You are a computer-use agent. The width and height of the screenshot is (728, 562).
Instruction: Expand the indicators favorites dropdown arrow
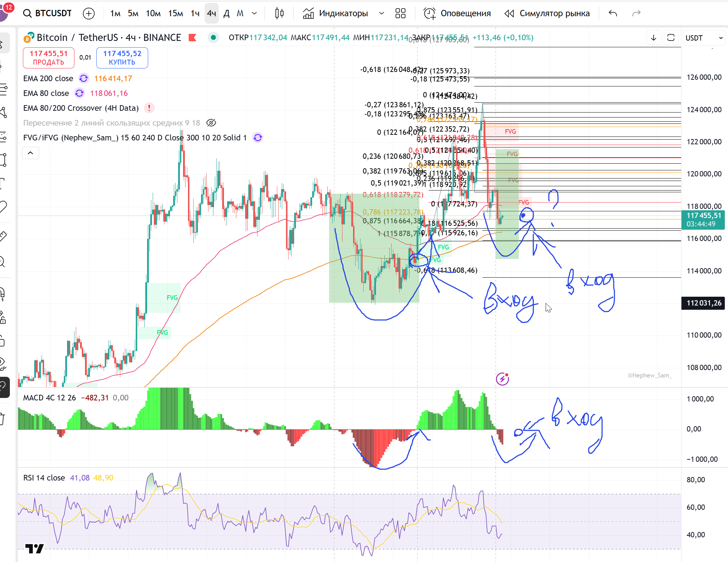coord(381,13)
